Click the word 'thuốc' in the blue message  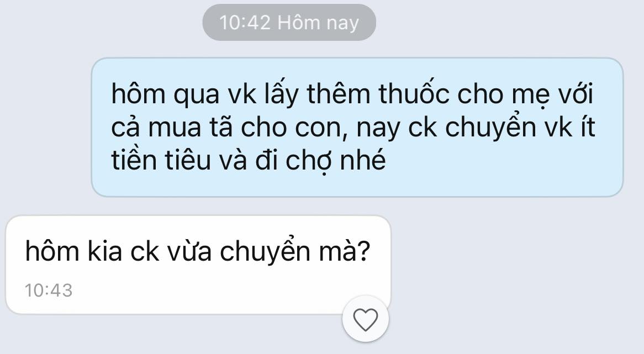point(414,94)
